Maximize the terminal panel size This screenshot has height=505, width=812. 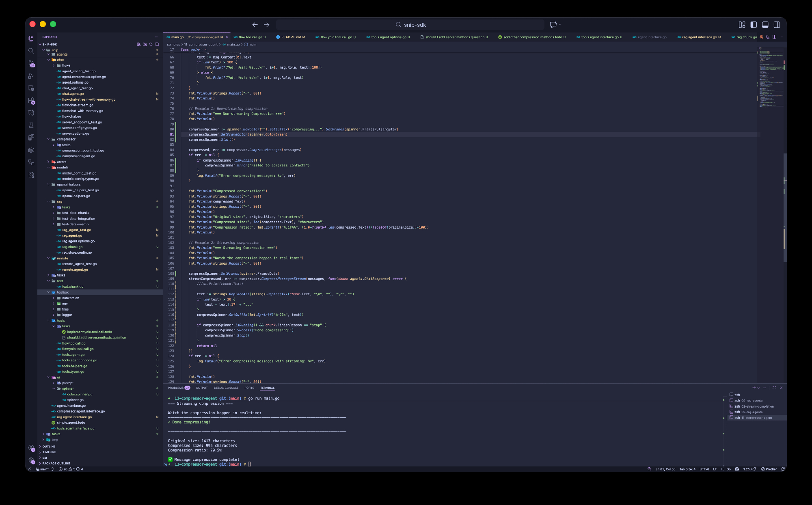774,388
